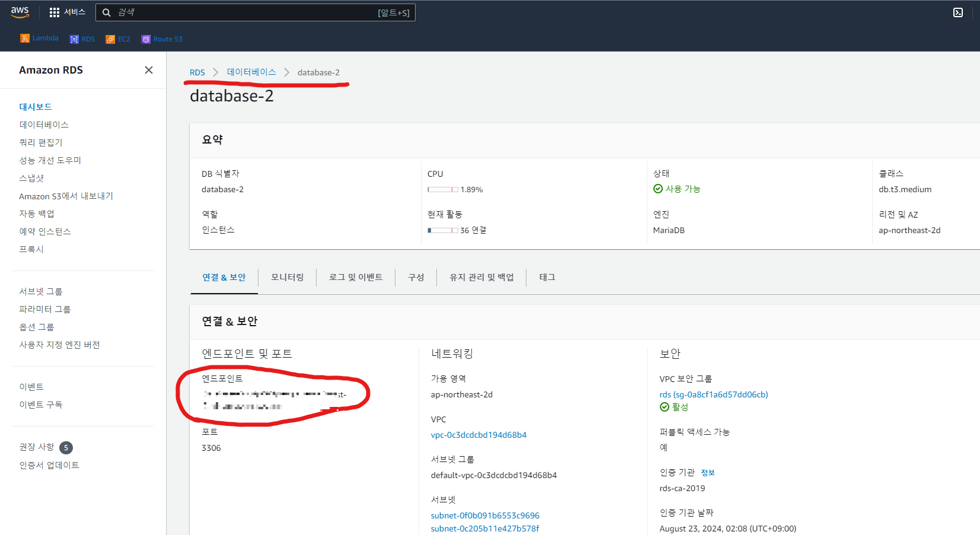Switch to the 태그 tab
The image size is (980, 535).
(547, 277)
